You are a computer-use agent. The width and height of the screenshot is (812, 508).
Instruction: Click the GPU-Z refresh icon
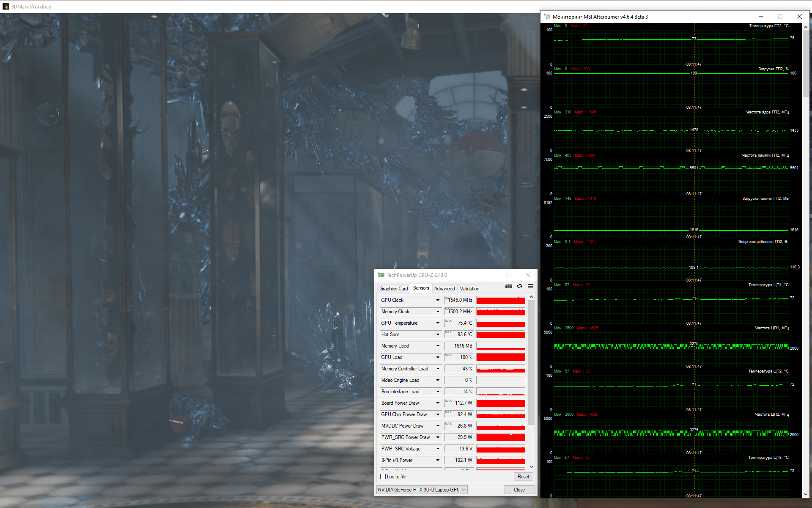519,287
